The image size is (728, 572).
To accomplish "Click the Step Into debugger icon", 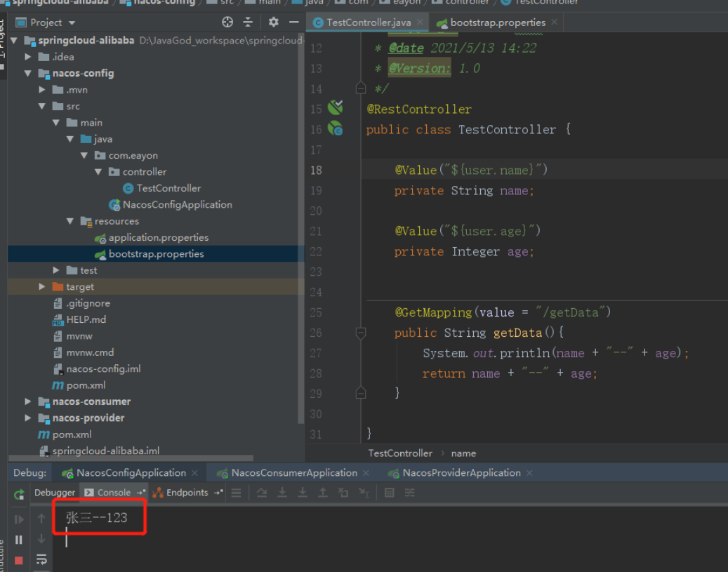I will [282, 493].
